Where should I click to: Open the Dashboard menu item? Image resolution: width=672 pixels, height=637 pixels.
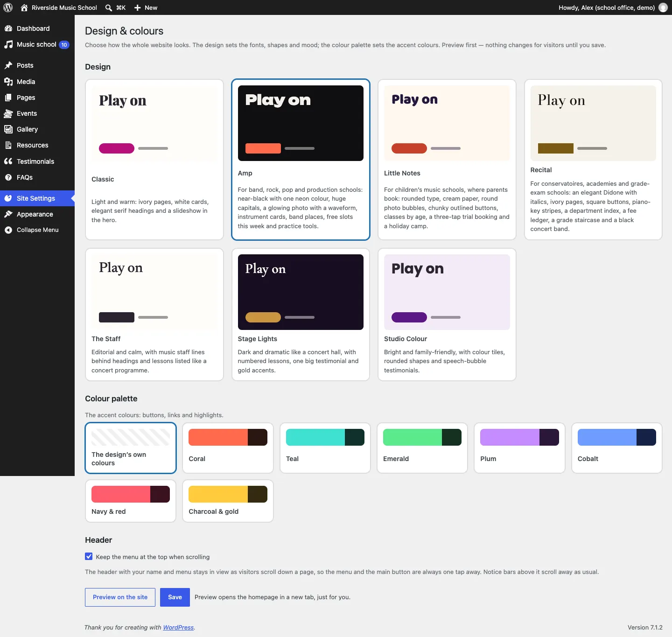click(x=37, y=28)
